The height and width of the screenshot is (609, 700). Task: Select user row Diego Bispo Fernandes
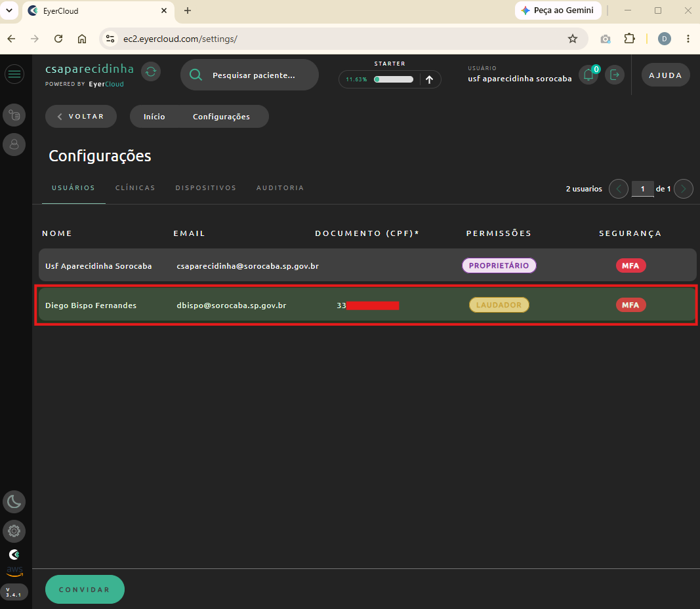(x=367, y=305)
